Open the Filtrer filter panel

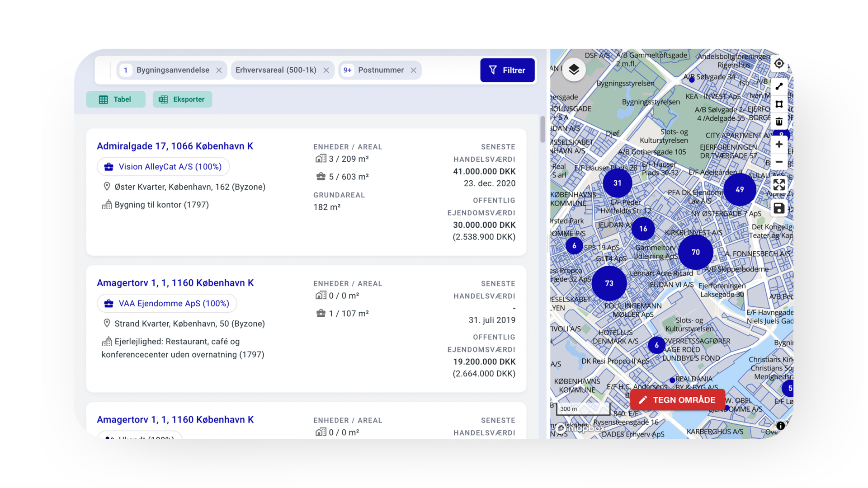click(507, 70)
